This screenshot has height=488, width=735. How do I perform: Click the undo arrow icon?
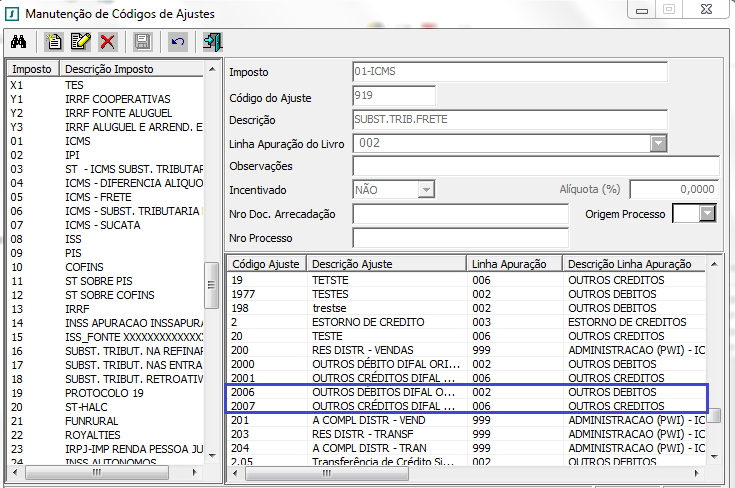pyautogui.click(x=177, y=42)
